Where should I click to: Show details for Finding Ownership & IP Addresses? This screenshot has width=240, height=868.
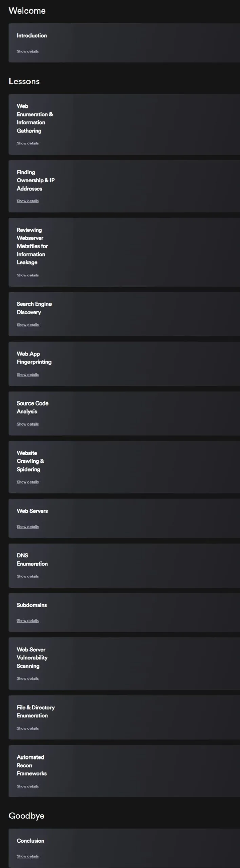(28, 201)
